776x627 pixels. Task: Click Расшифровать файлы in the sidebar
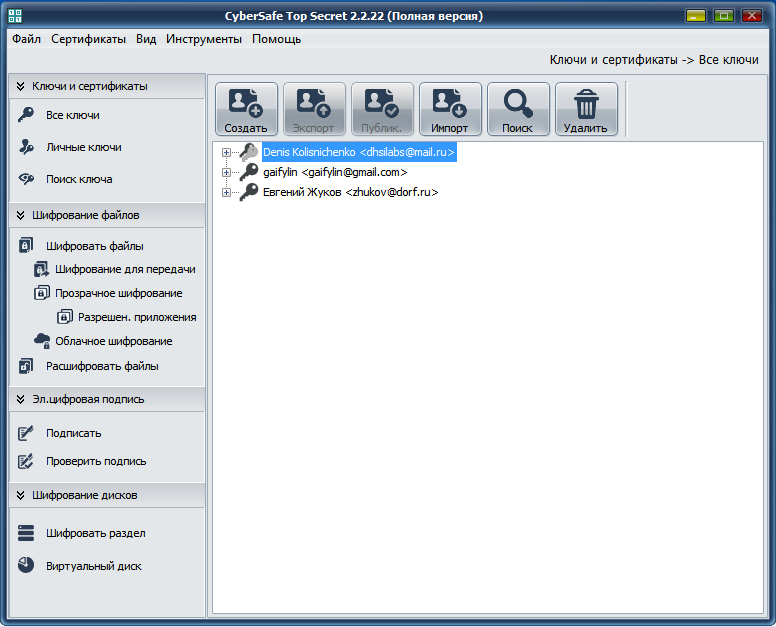[101, 366]
